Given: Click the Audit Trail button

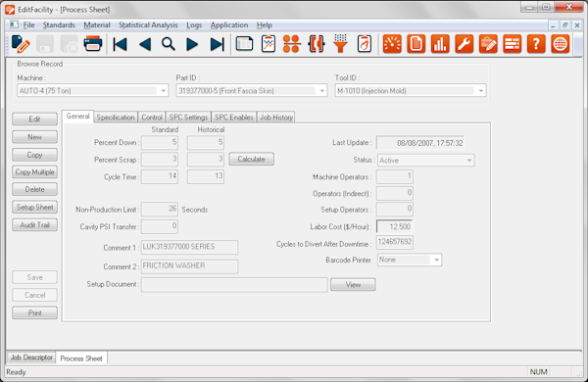Looking at the screenshot, I should pos(35,225).
